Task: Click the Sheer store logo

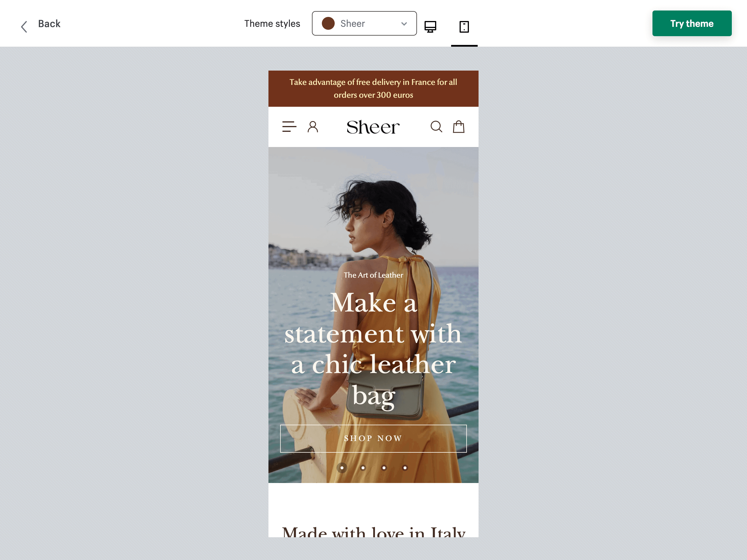Action: [x=373, y=127]
